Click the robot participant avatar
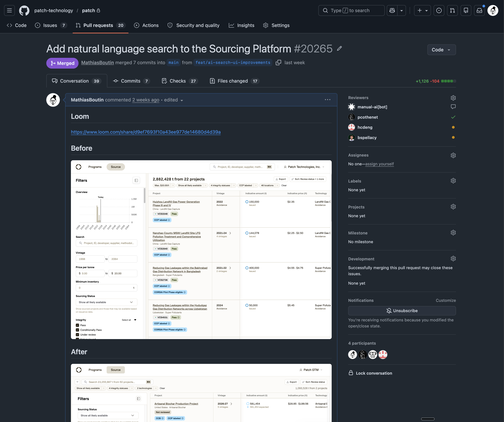Viewport: 504px width, 422px height. [x=373, y=355]
